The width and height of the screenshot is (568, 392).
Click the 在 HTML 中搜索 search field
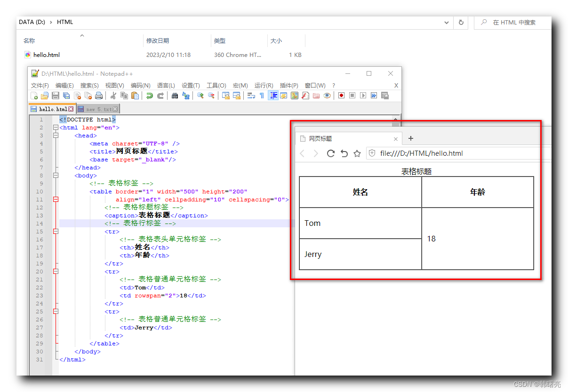click(x=512, y=22)
